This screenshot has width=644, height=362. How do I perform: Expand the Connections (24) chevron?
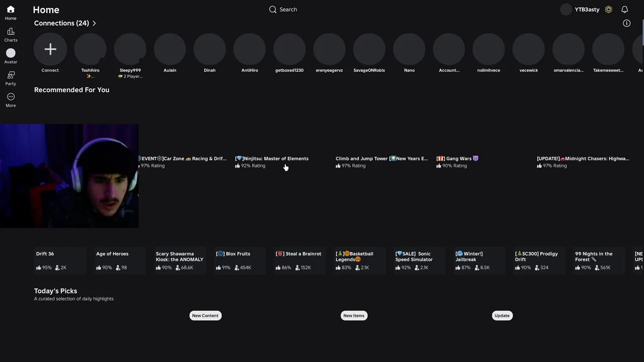(94, 23)
